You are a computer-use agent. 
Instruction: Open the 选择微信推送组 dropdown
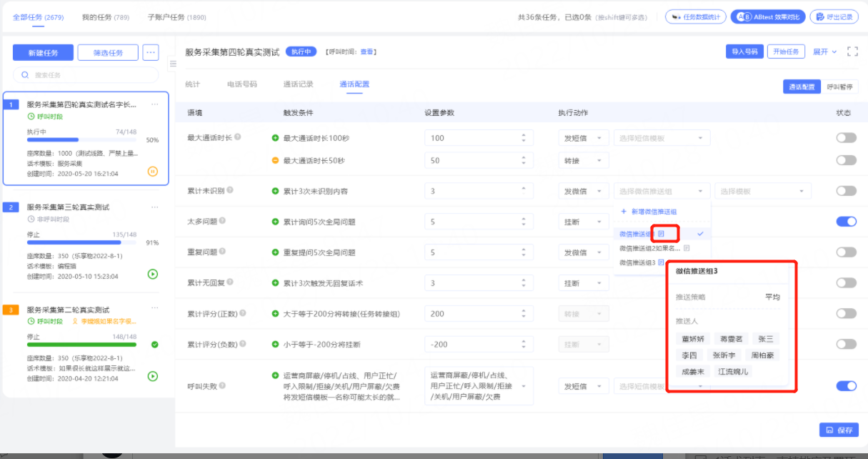point(662,191)
